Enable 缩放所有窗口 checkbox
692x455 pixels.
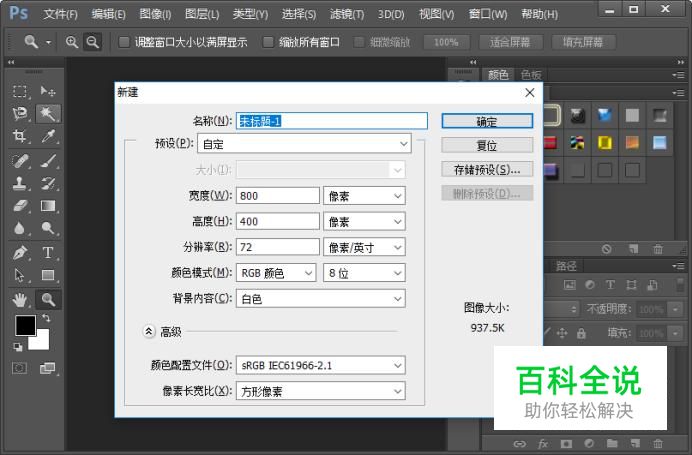click(x=268, y=42)
